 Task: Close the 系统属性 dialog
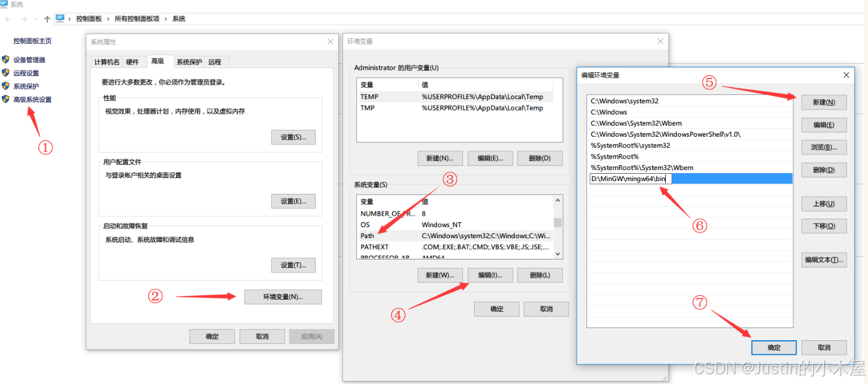330,41
